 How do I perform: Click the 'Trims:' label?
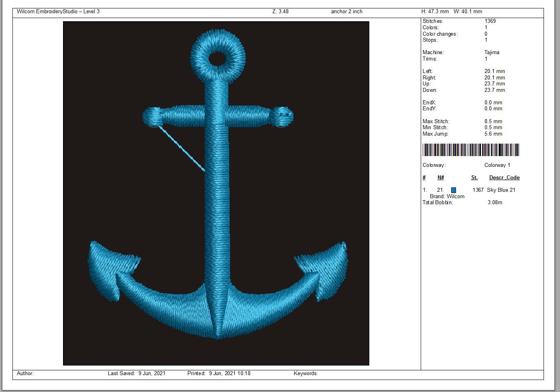point(430,59)
